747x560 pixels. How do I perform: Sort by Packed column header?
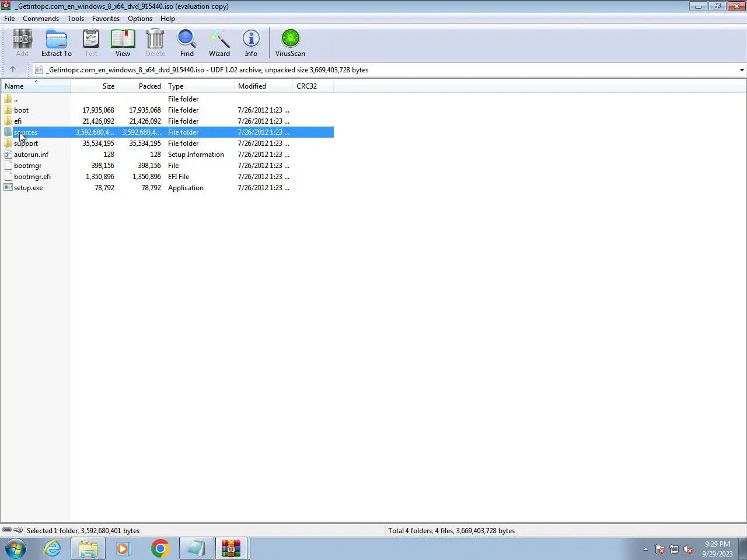141,86
